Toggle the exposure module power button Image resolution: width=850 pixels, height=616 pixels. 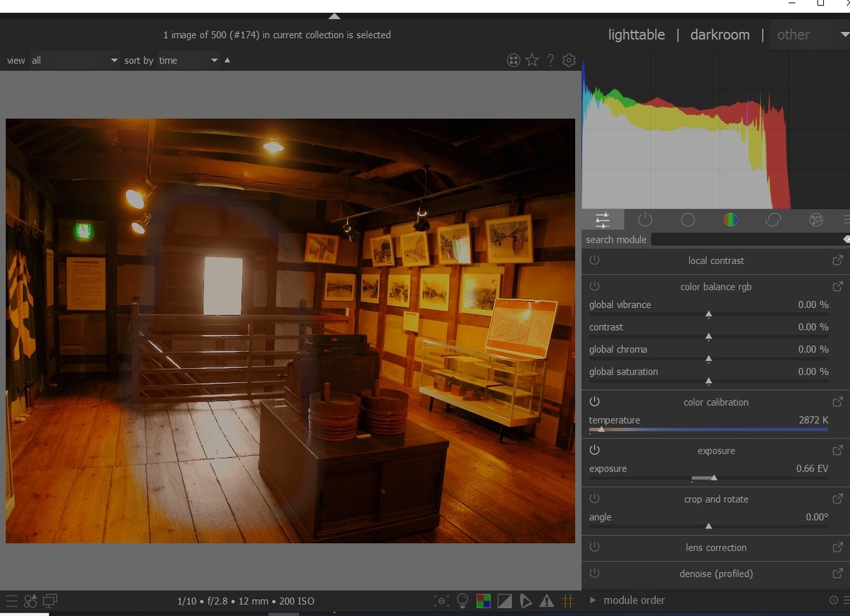594,450
